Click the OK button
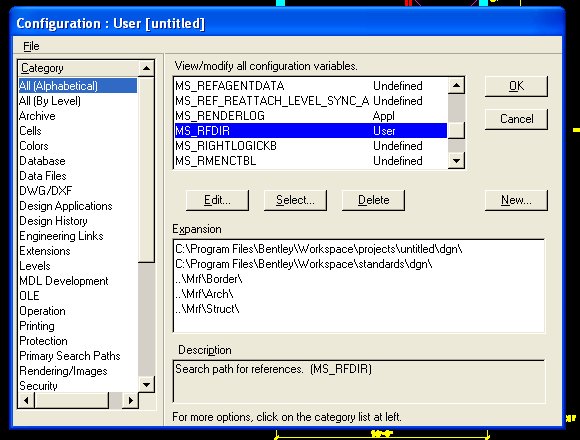580x440 pixels. 516,86
